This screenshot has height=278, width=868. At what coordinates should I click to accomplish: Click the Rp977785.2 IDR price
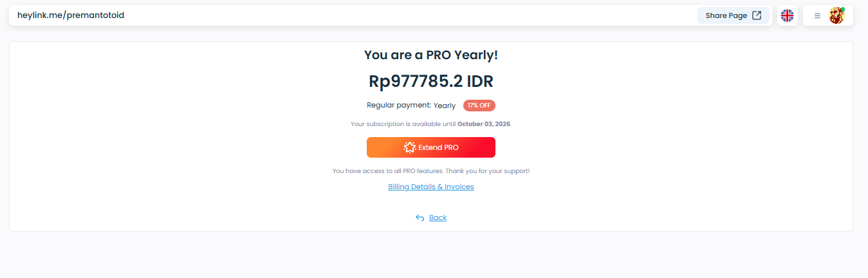[x=431, y=82]
